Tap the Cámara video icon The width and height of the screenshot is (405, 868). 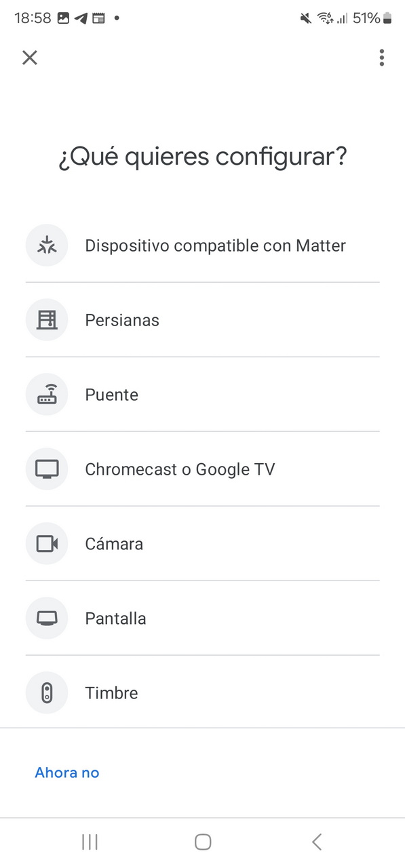coord(47,544)
